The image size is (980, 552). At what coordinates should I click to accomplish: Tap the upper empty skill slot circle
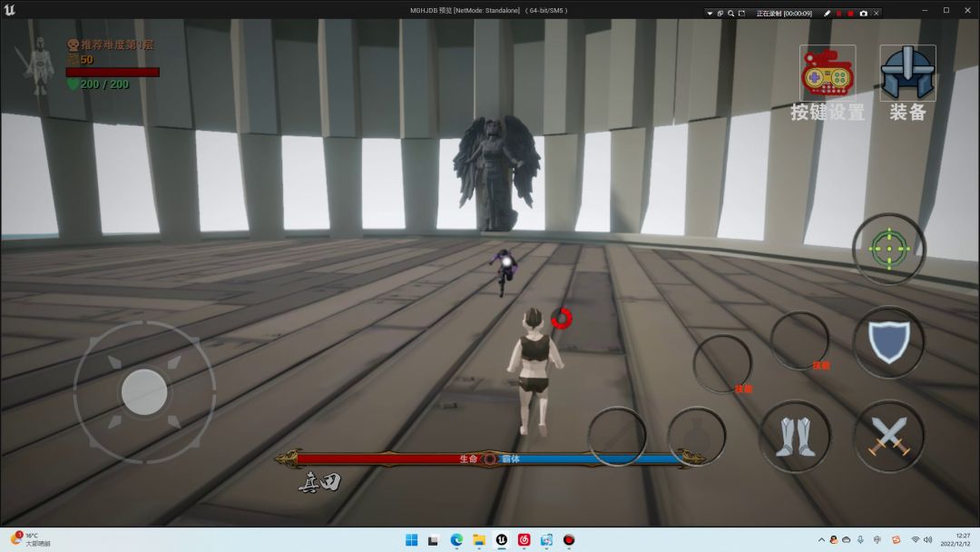(799, 340)
